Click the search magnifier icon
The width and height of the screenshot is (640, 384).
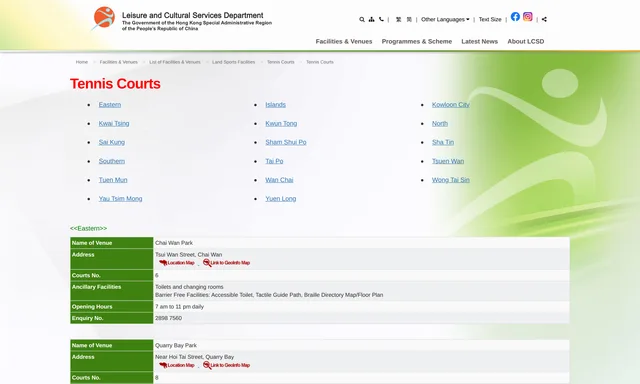[x=362, y=19]
